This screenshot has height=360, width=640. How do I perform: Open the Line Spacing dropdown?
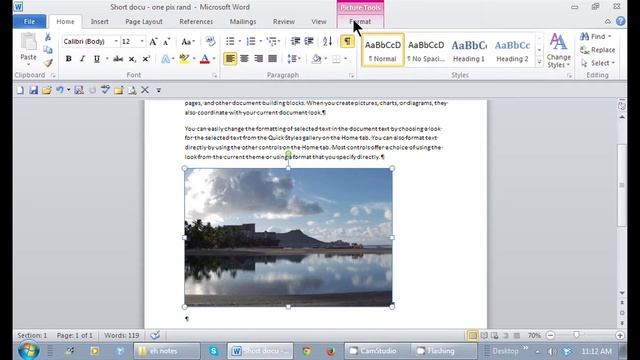click(294, 59)
